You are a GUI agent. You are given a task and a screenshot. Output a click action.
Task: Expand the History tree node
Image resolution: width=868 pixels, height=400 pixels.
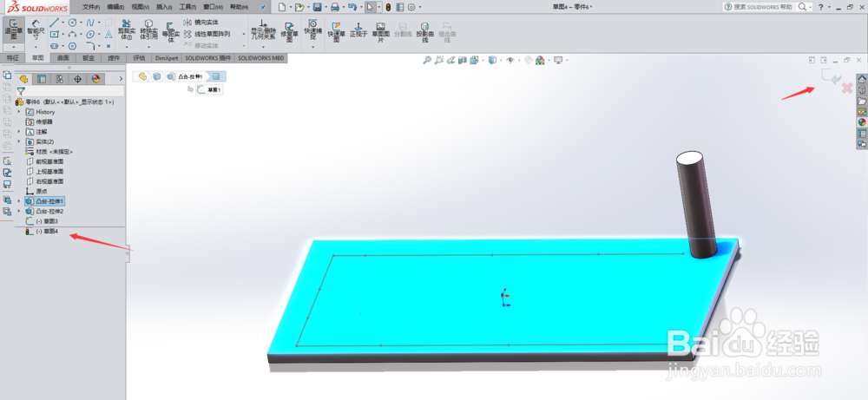point(19,112)
